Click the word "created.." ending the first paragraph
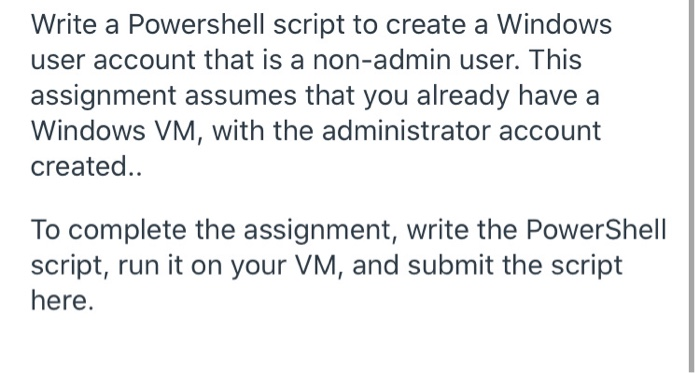This screenshot has height=373, width=700. [86, 166]
